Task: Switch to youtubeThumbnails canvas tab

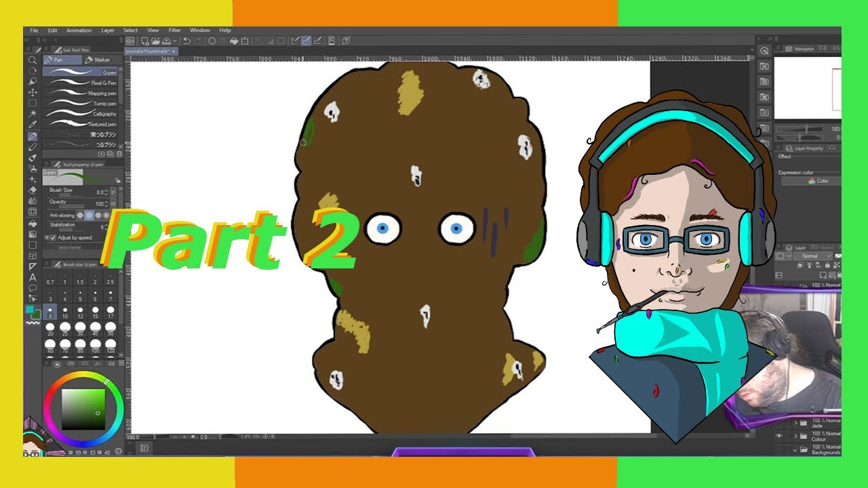Action: coord(151,51)
